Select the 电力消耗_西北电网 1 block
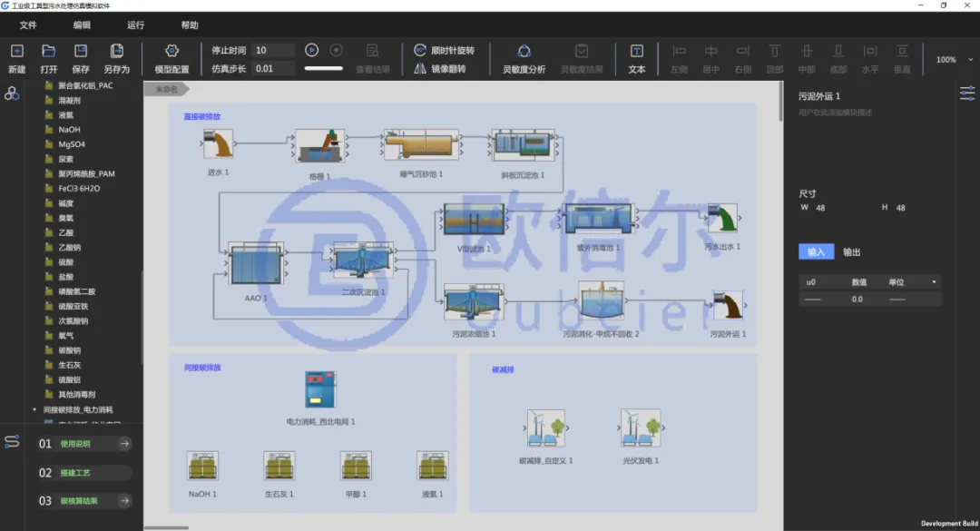 tap(320, 389)
